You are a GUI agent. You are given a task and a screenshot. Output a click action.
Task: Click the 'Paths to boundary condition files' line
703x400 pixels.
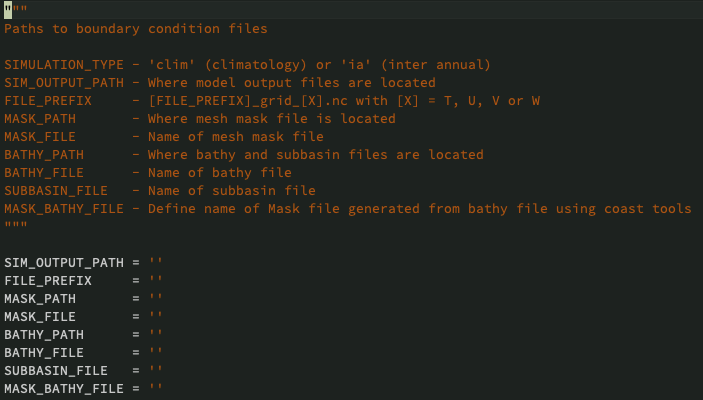136,28
